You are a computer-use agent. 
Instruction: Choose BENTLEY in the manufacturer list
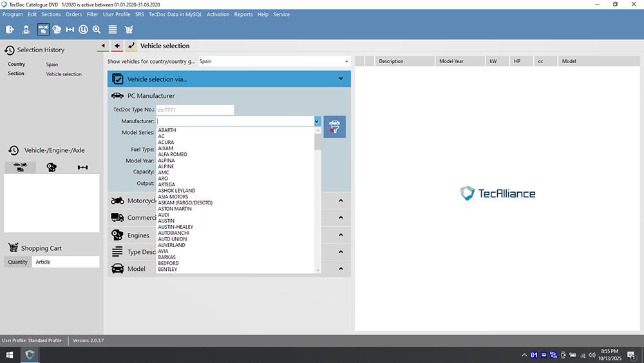(167, 270)
